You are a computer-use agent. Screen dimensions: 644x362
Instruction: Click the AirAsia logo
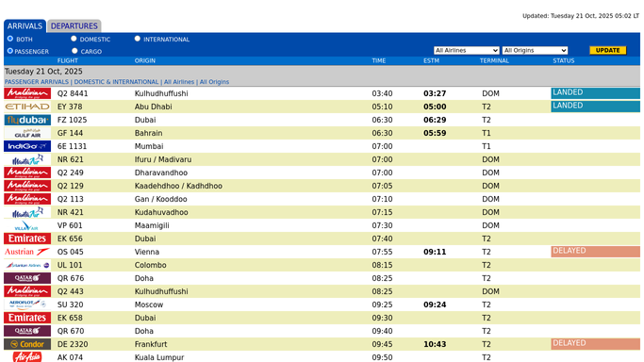click(27, 357)
